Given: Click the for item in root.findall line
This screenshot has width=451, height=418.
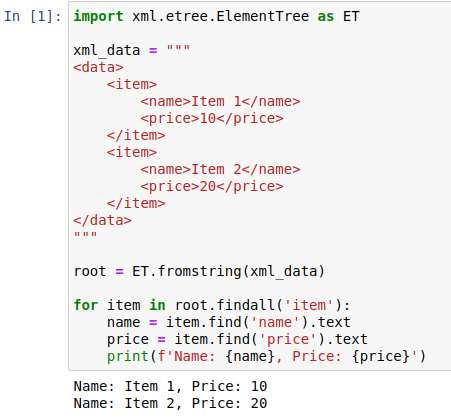Looking at the screenshot, I should (212, 305).
